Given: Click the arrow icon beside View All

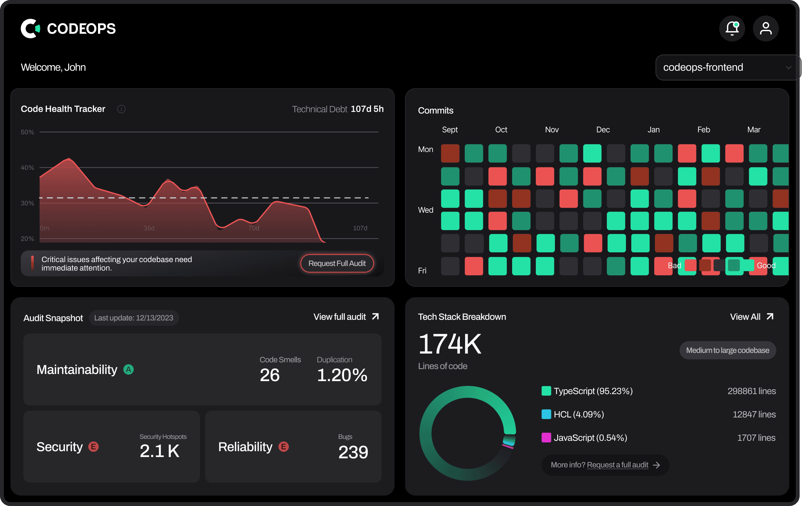Looking at the screenshot, I should (x=770, y=317).
